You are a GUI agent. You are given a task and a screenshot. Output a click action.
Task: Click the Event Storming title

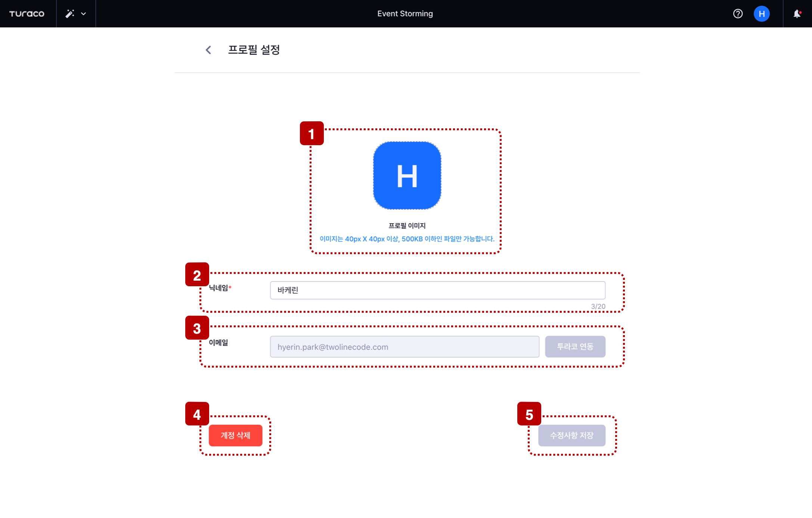405,14
